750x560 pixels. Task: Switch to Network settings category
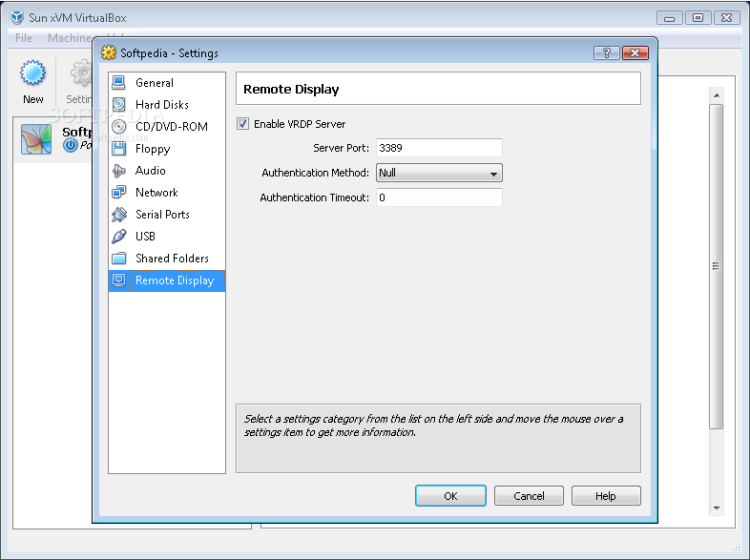tap(166, 193)
